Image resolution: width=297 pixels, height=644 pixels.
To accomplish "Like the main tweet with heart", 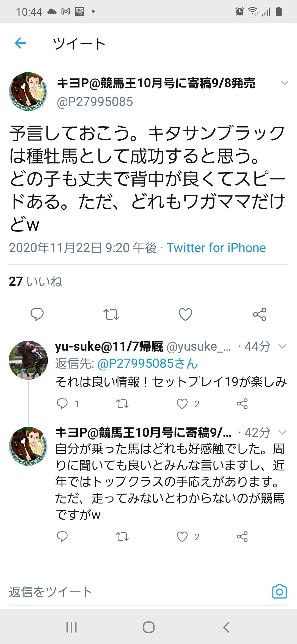I will coord(185,314).
